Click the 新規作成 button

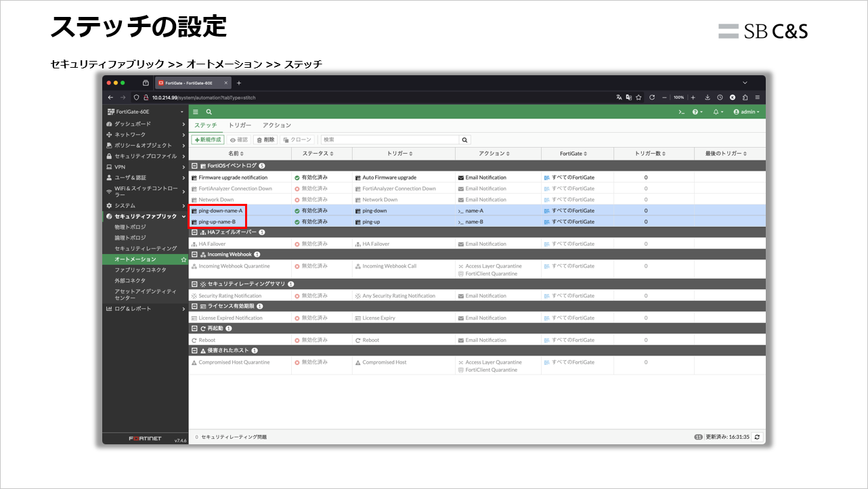[208, 140]
